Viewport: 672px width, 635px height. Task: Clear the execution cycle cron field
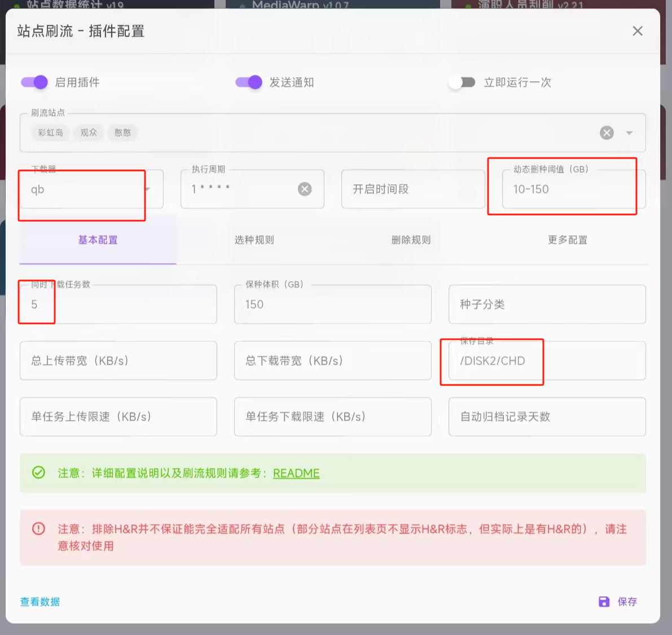pyautogui.click(x=305, y=189)
